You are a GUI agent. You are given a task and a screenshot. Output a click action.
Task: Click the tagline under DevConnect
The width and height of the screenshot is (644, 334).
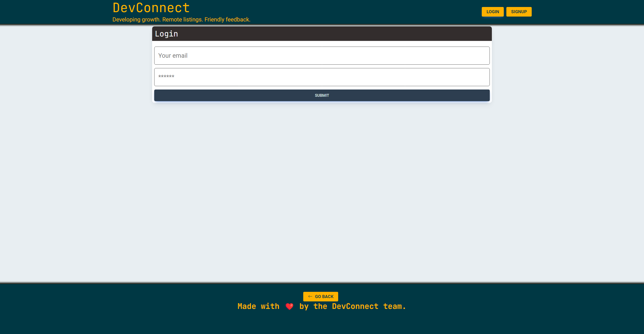tap(181, 19)
